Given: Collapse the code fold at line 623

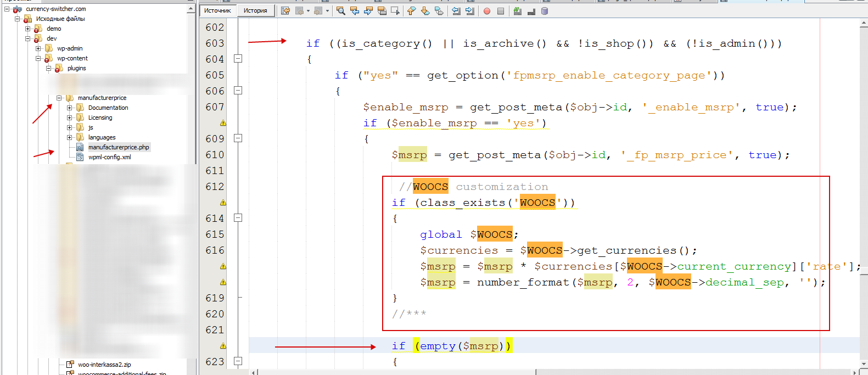Looking at the screenshot, I should 238,361.
